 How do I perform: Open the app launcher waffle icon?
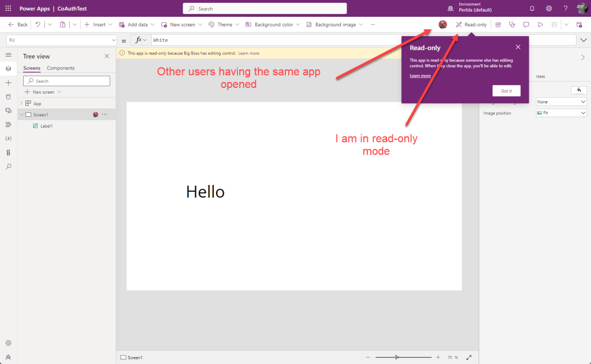click(8, 9)
